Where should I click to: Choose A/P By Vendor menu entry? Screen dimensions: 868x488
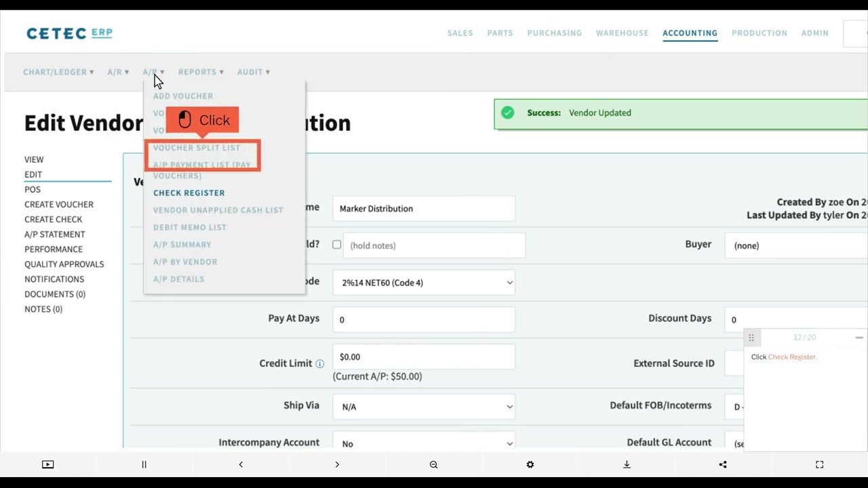pyautogui.click(x=185, y=262)
